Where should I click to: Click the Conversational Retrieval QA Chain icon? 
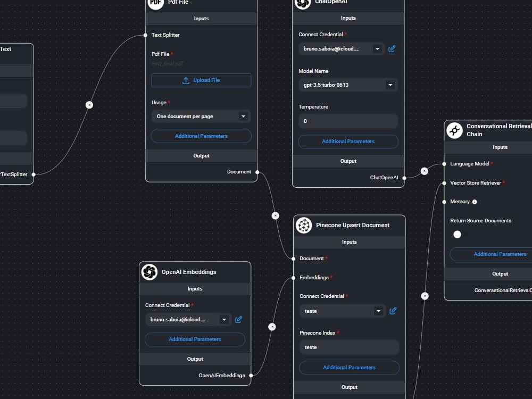pos(454,130)
